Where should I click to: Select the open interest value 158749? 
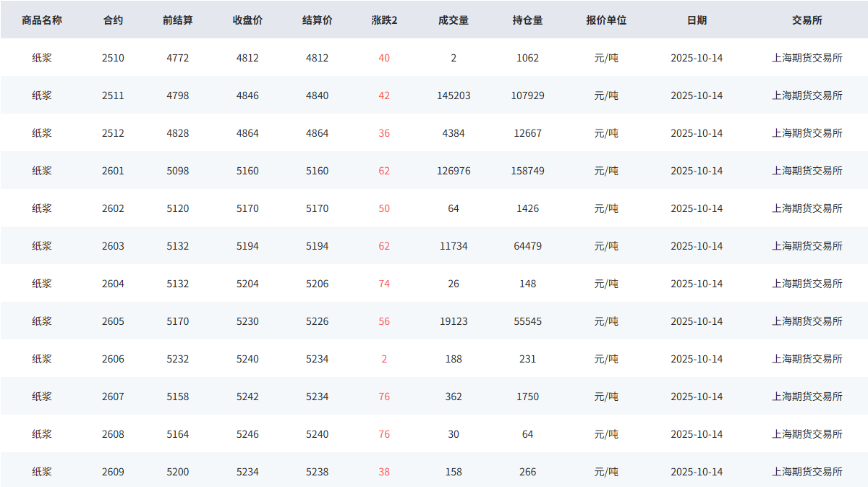tap(527, 171)
